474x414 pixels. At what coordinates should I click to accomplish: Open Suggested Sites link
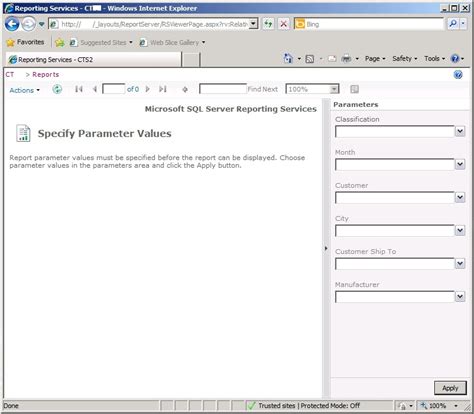pyautogui.click(x=101, y=43)
